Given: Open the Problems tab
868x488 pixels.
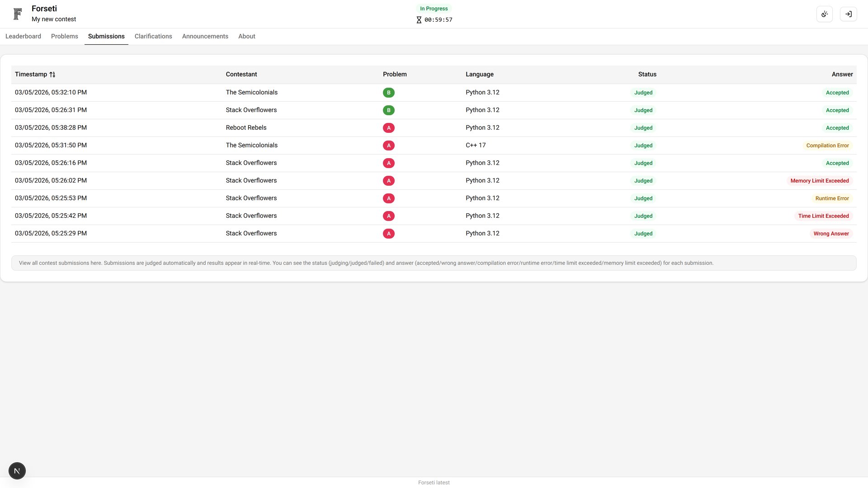Looking at the screenshot, I should [x=64, y=36].
